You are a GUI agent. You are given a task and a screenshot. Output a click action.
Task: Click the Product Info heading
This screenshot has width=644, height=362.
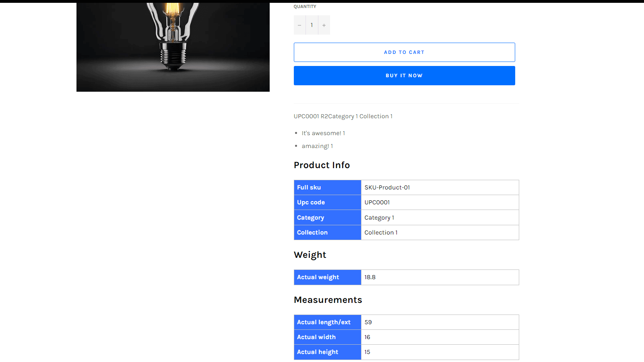click(322, 165)
